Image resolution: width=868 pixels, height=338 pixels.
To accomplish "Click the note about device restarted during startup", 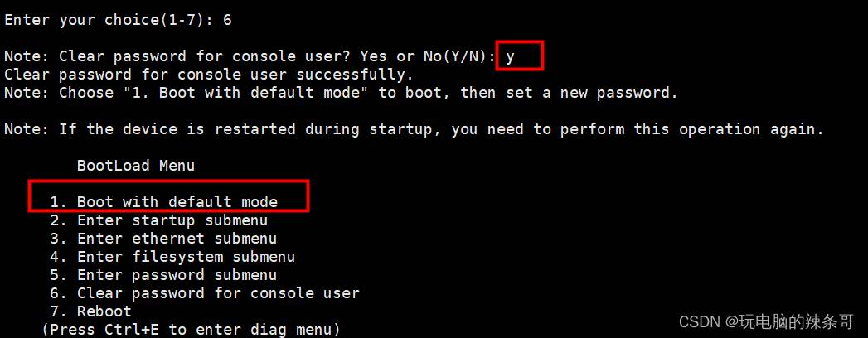I will click(x=414, y=129).
